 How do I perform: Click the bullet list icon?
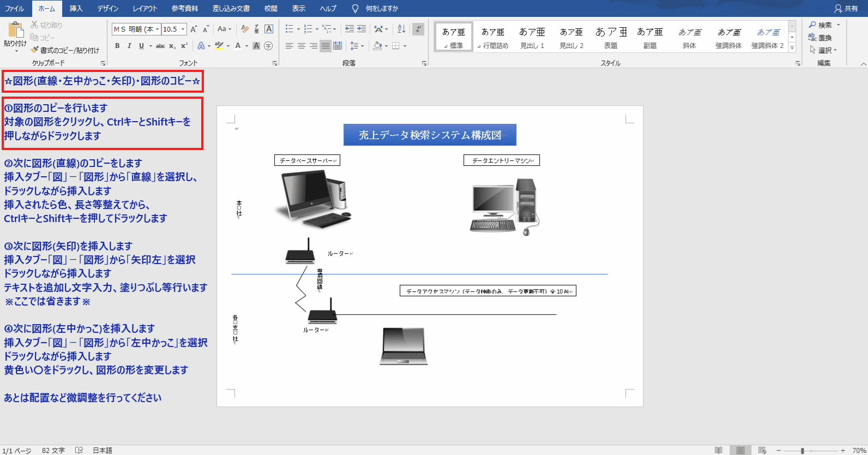pyautogui.click(x=289, y=29)
